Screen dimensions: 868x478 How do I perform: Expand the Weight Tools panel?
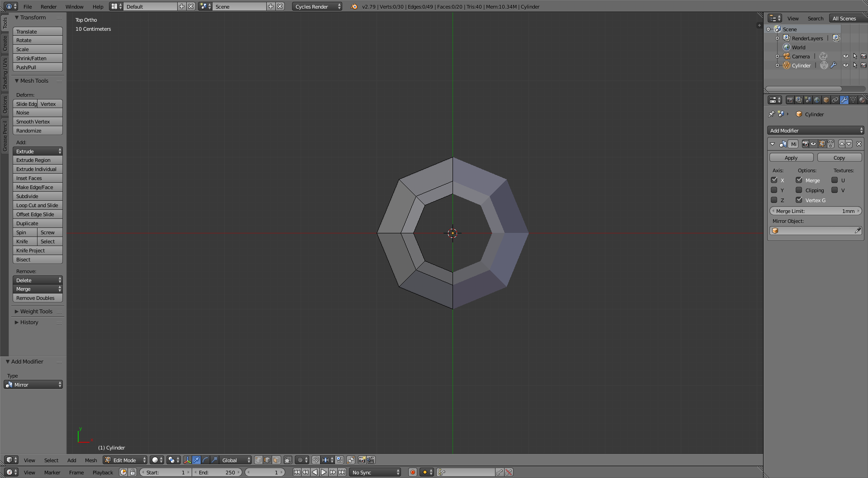click(36, 312)
